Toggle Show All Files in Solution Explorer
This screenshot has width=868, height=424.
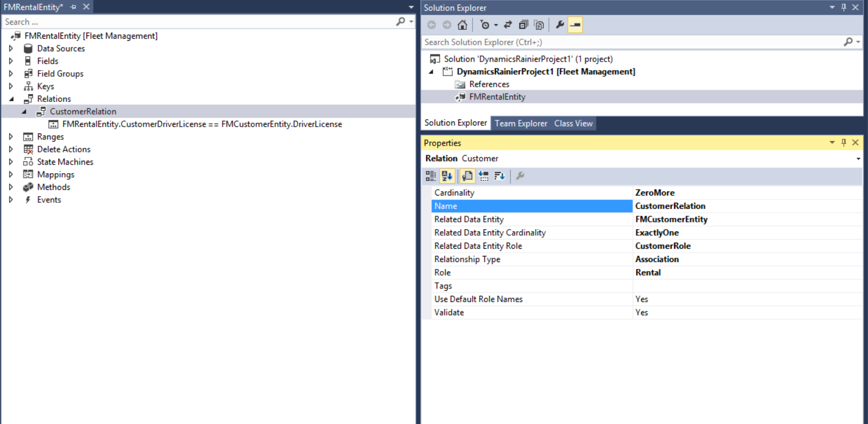click(x=539, y=25)
